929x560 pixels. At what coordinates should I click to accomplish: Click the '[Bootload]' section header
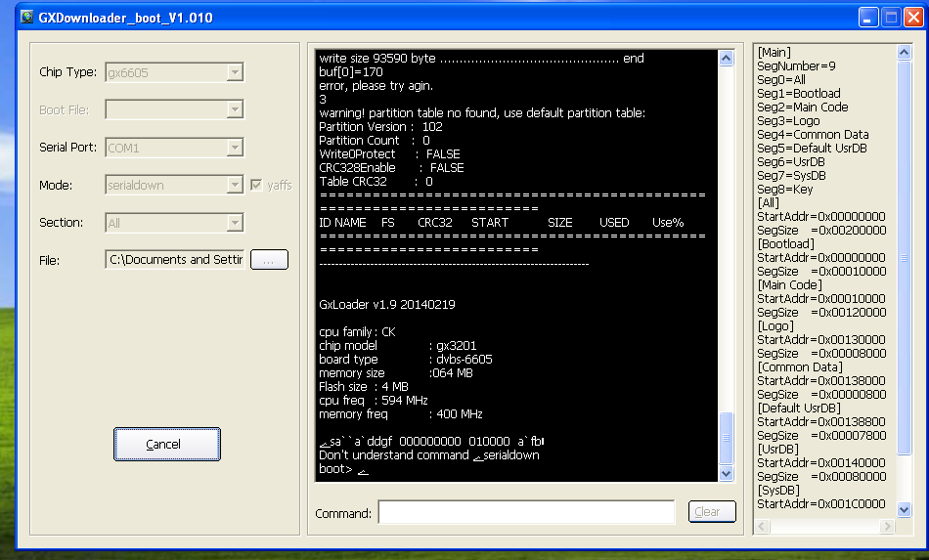point(786,244)
